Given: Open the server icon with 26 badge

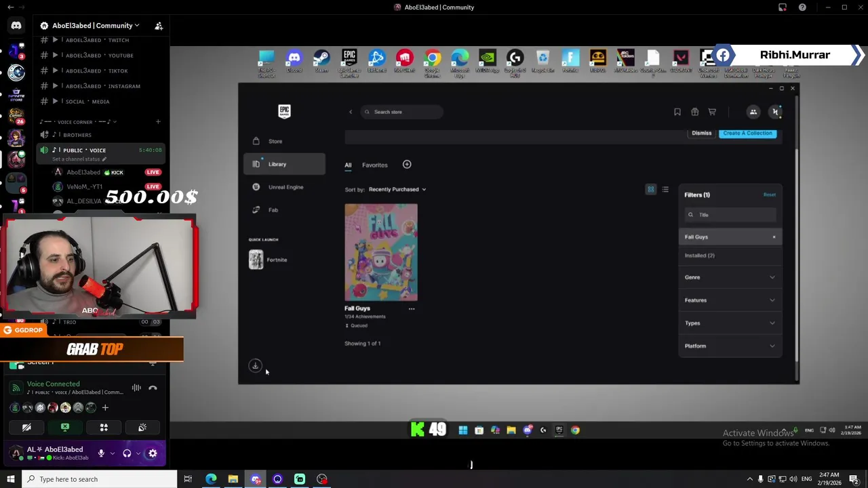Looking at the screenshot, I should pyautogui.click(x=16, y=117).
